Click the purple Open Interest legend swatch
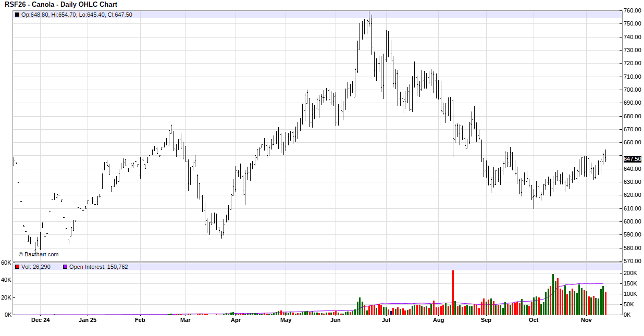The height and width of the screenshot is (336, 644). click(65, 267)
